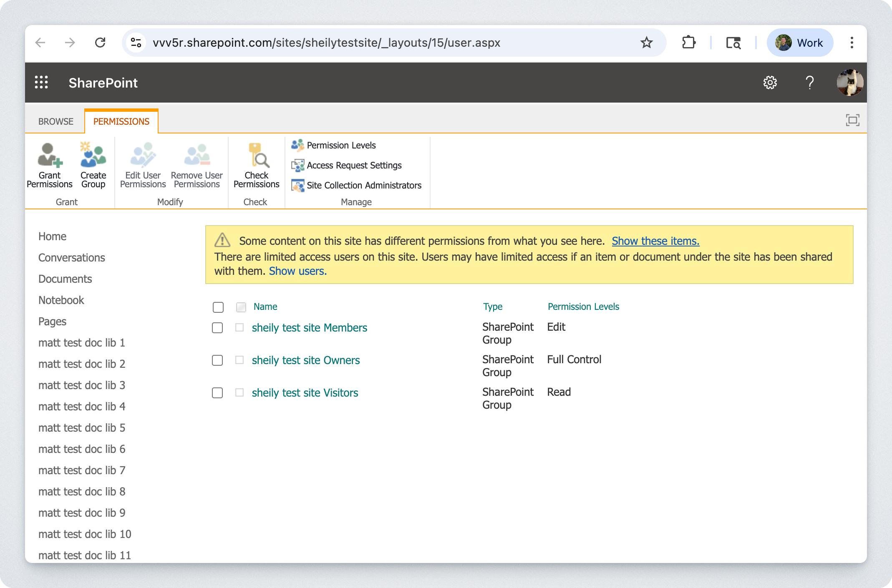
Task: Check the sheily test site Members checkbox
Action: [217, 328]
